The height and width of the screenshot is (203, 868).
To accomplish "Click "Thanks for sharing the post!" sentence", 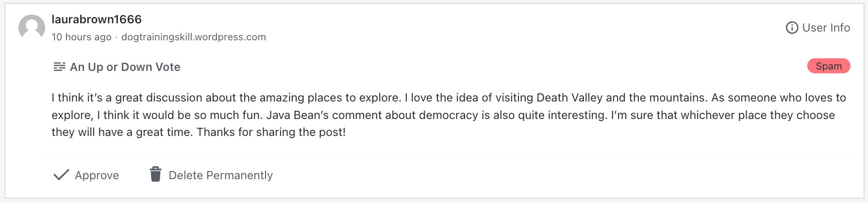I will coord(271,132).
